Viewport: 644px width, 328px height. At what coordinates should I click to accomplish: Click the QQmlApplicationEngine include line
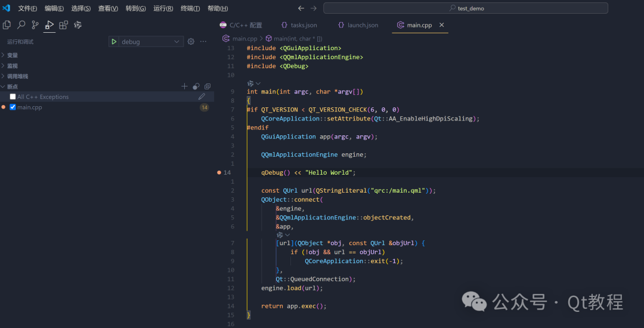[x=305, y=57]
